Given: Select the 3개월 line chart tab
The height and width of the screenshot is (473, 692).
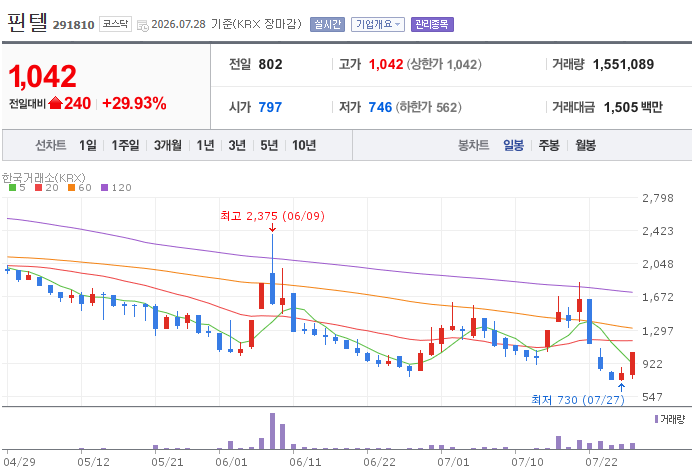Looking at the screenshot, I should pyautogui.click(x=168, y=145).
